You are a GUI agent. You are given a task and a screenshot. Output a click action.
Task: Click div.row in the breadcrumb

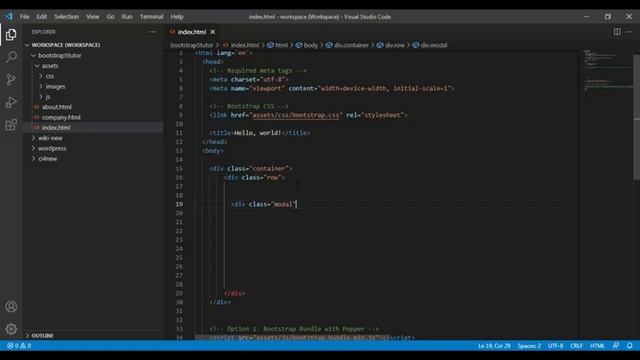pyautogui.click(x=395, y=45)
